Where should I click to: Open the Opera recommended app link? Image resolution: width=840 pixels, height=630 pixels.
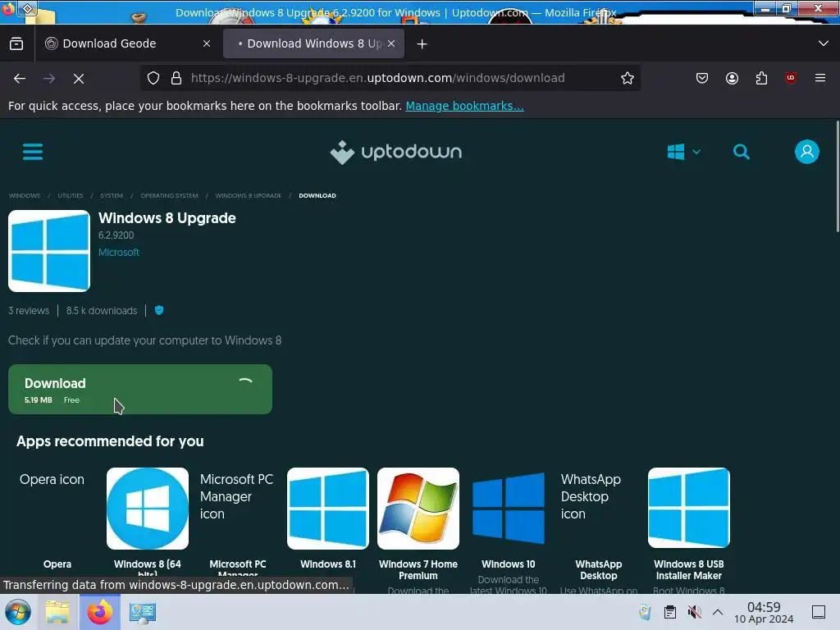(57, 564)
